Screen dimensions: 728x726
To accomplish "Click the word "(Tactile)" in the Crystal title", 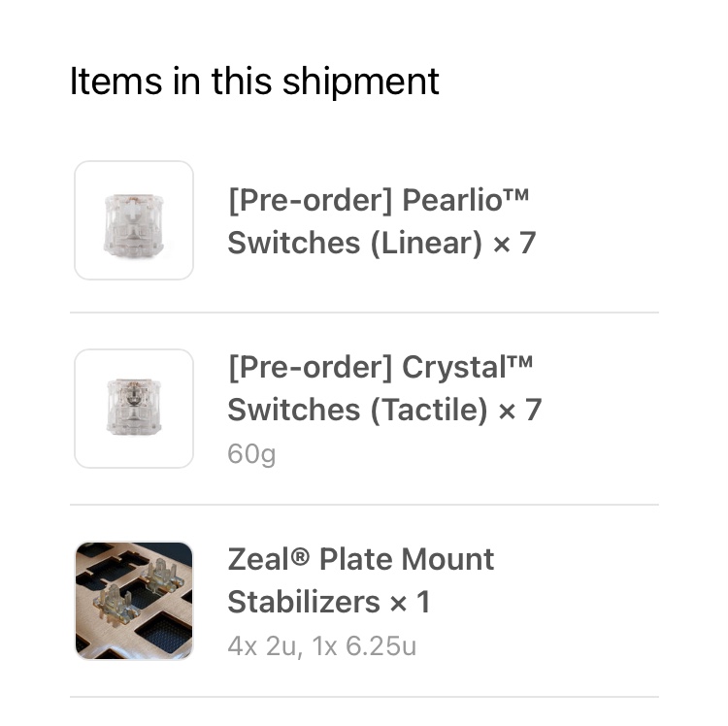I will pos(427,410).
